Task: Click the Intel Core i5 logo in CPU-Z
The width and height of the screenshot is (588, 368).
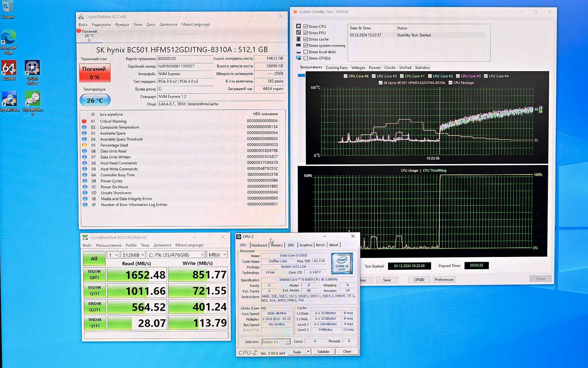Action: (x=342, y=263)
